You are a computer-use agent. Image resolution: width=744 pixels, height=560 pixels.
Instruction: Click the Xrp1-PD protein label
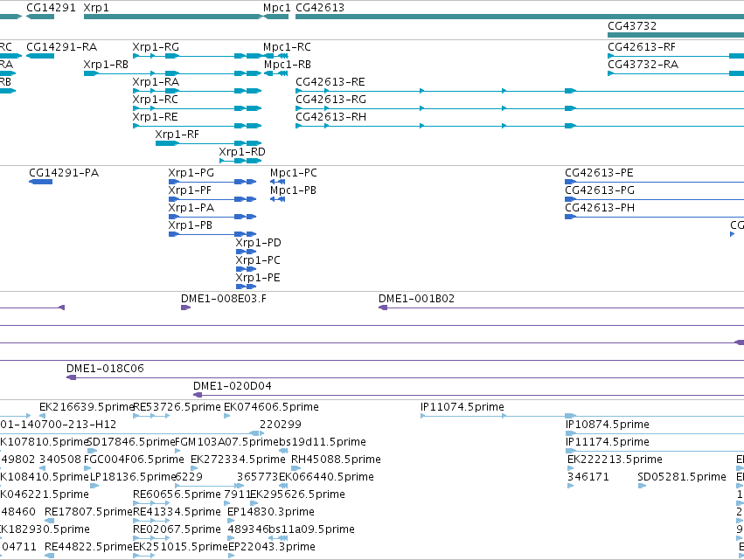pos(259,243)
